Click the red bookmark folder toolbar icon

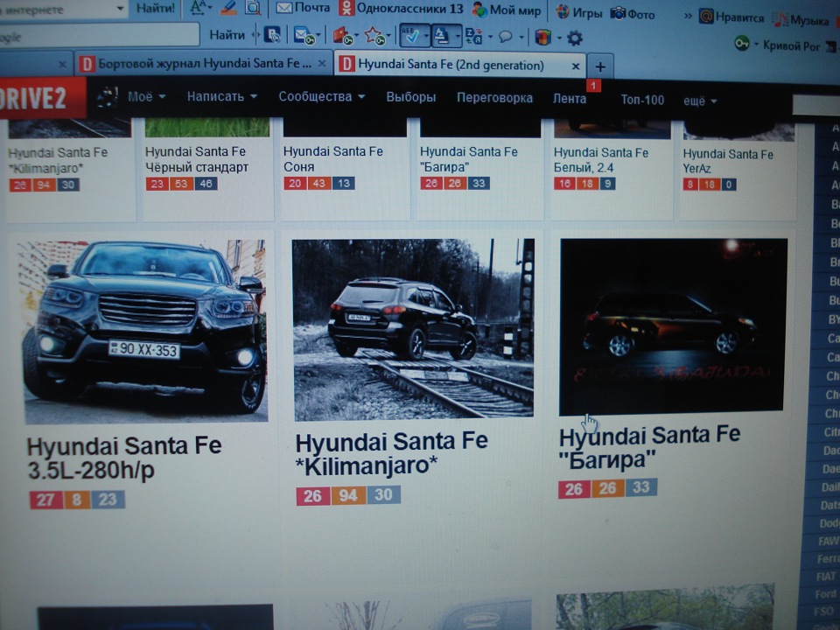[342, 37]
